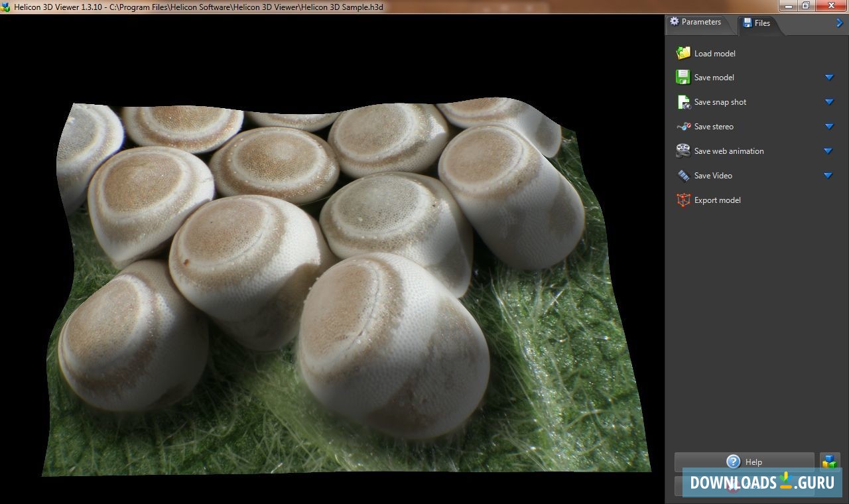Click the green Save model floppy icon
This screenshot has height=504, width=849.
coord(683,78)
